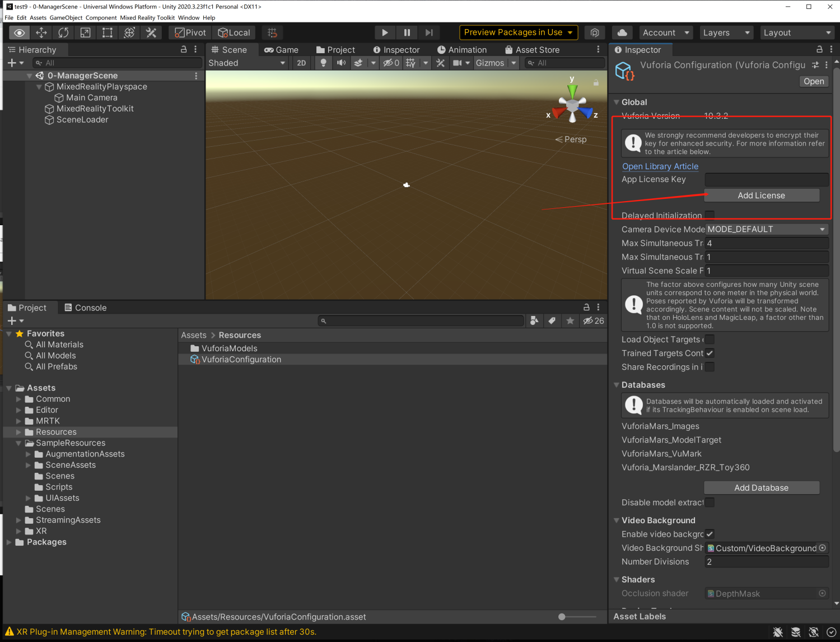Open Scene camera settings icon

458,63
